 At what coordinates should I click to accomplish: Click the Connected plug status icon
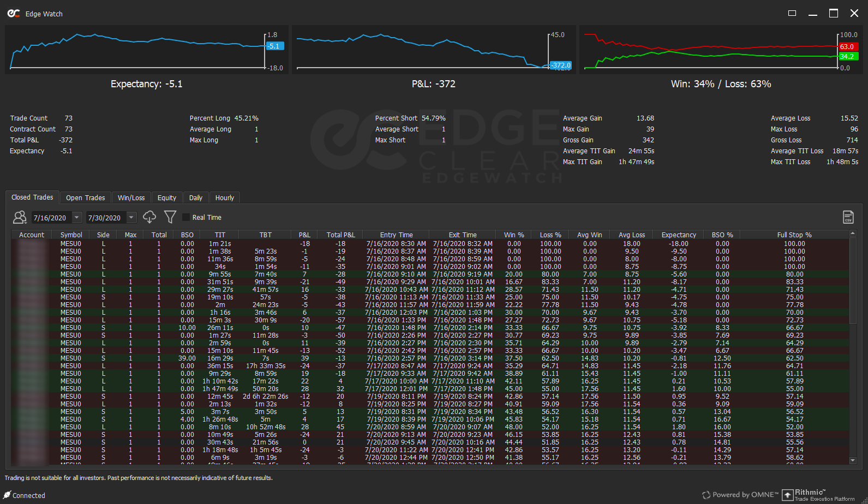click(x=8, y=495)
